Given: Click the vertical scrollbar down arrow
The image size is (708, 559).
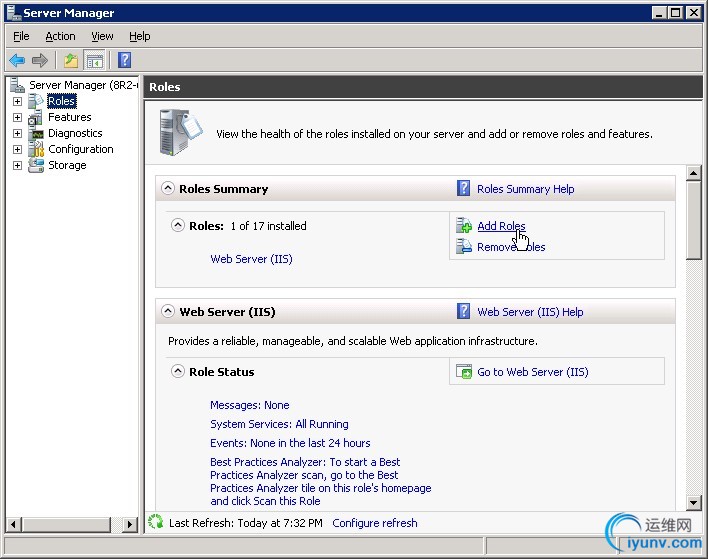Looking at the screenshot, I should [x=693, y=502].
